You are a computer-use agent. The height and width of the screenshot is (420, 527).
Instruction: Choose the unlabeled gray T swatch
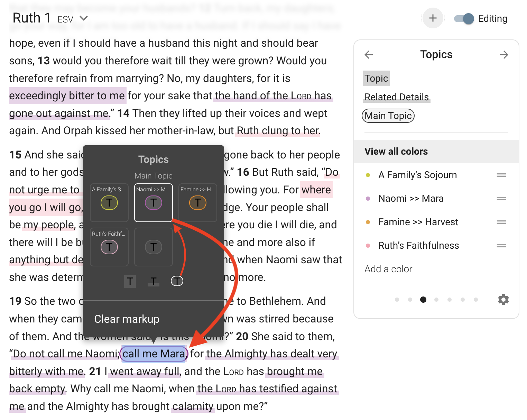point(154,247)
